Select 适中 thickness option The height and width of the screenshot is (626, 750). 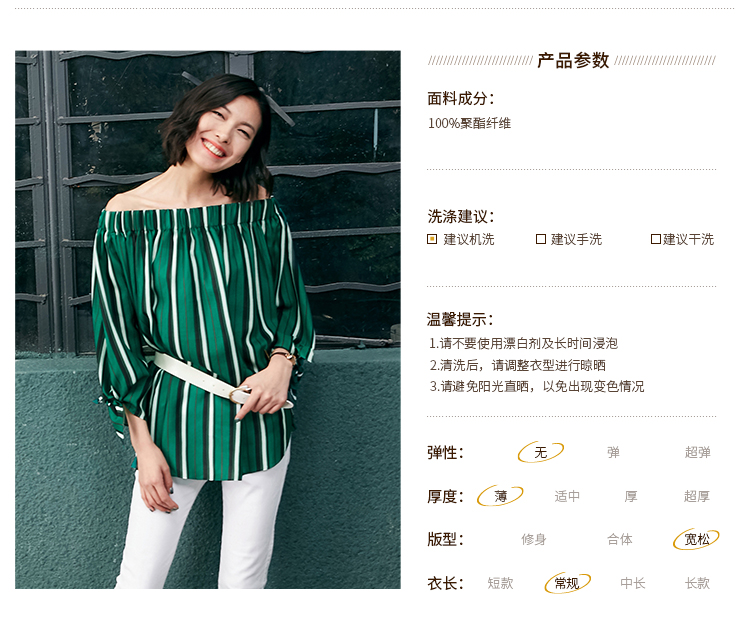tap(567, 496)
